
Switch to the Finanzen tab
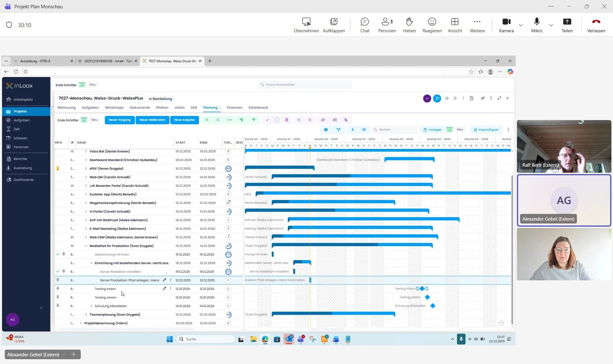(234, 108)
